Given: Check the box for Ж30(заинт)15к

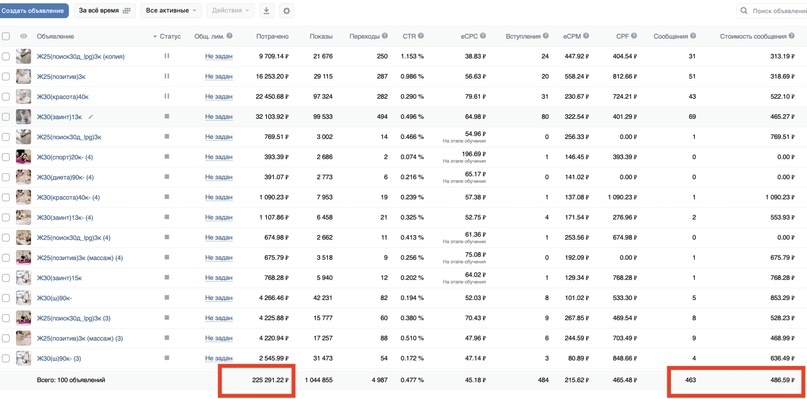Looking at the screenshot, I should click(6, 277).
